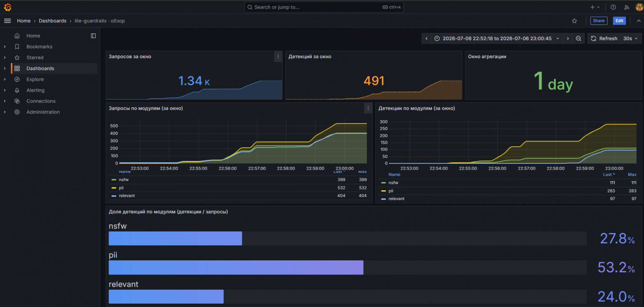Toggle nsfw series in requests legend
The height and width of the screenshot is (307, 644).
123,179
